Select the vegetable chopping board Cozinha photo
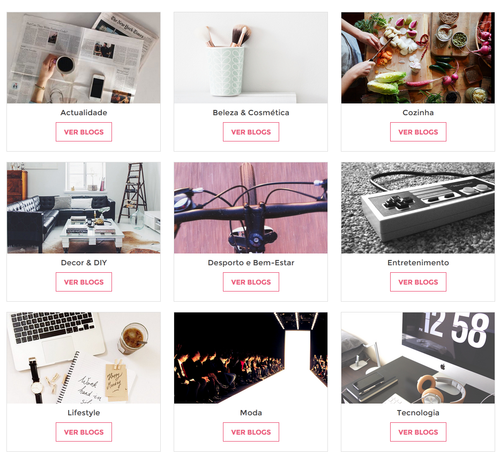 (x=418, y=58)
